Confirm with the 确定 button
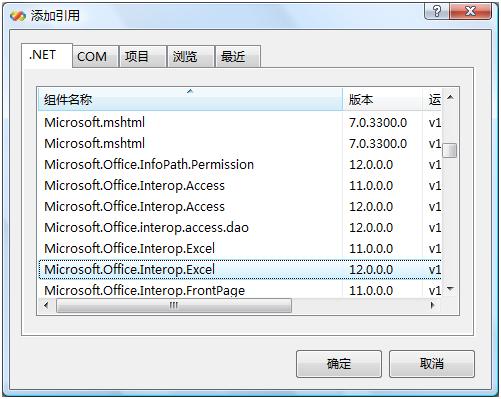The width and height of the screenshot is (501, 399). point(339,364)
